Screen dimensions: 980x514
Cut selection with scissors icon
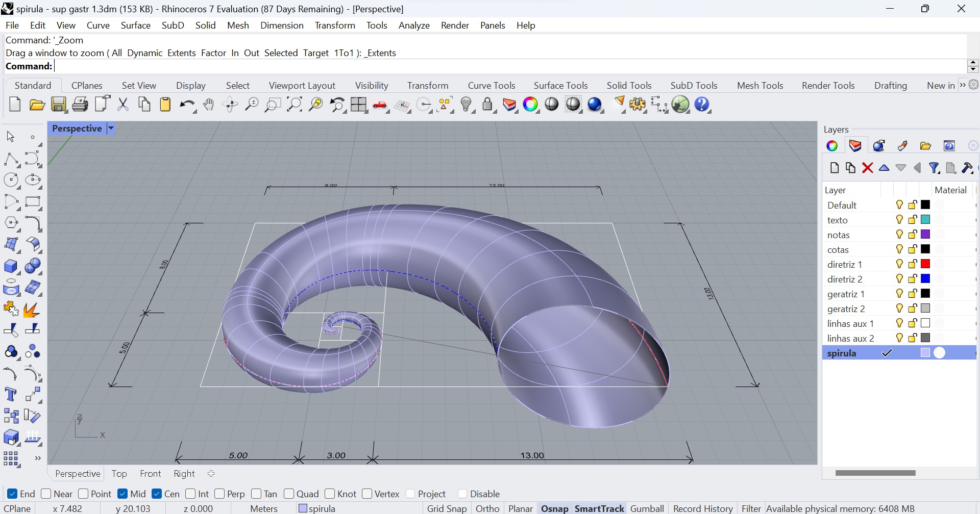point(123,105)
